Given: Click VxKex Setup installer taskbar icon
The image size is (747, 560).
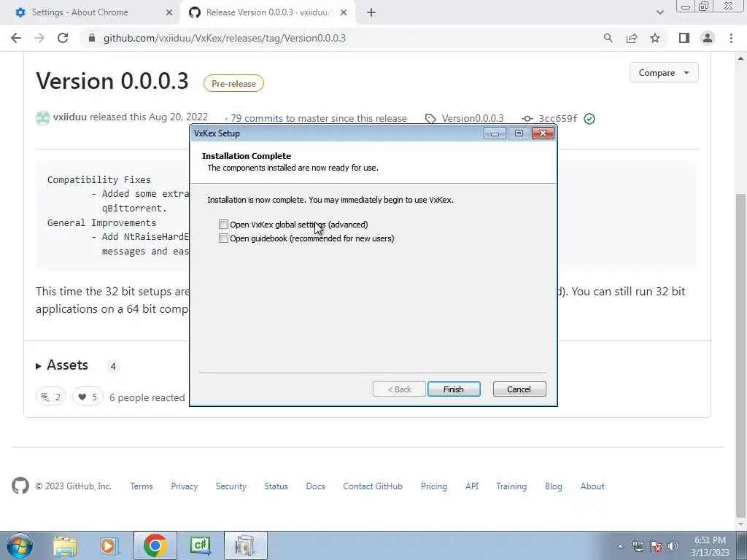Looking at the screenshot, I should coord(245,545).
